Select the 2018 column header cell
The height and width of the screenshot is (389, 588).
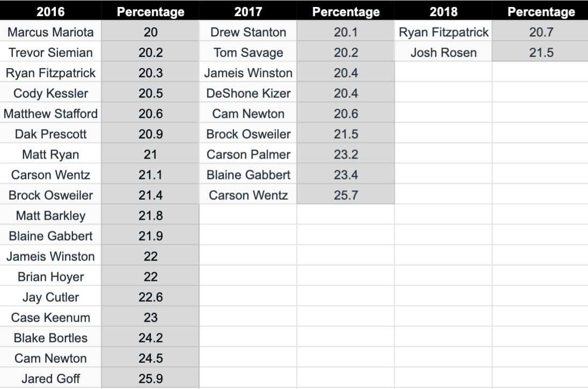443,11
